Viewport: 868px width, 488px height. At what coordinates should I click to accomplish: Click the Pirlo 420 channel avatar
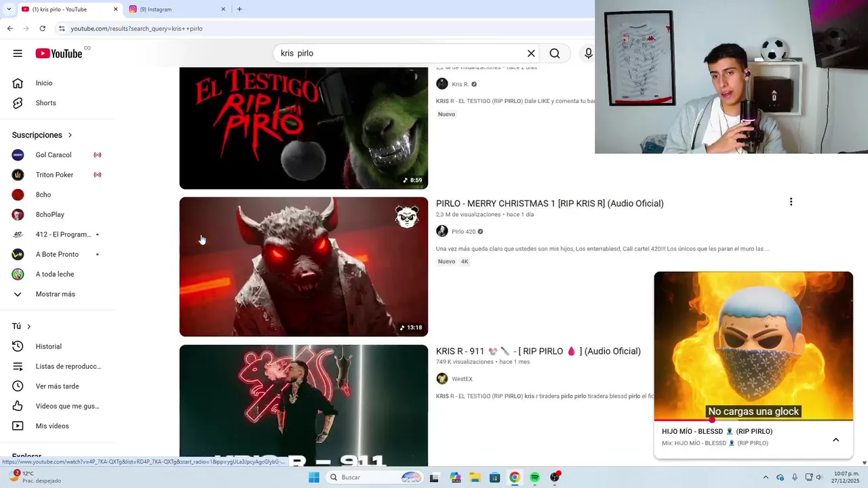pyautogui.click(x=442, y=231)
